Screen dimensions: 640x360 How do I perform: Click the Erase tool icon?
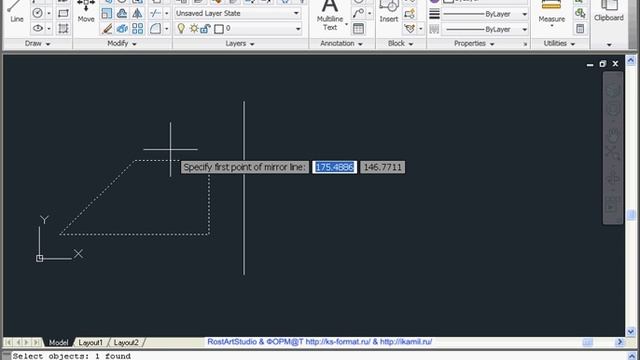107,28
